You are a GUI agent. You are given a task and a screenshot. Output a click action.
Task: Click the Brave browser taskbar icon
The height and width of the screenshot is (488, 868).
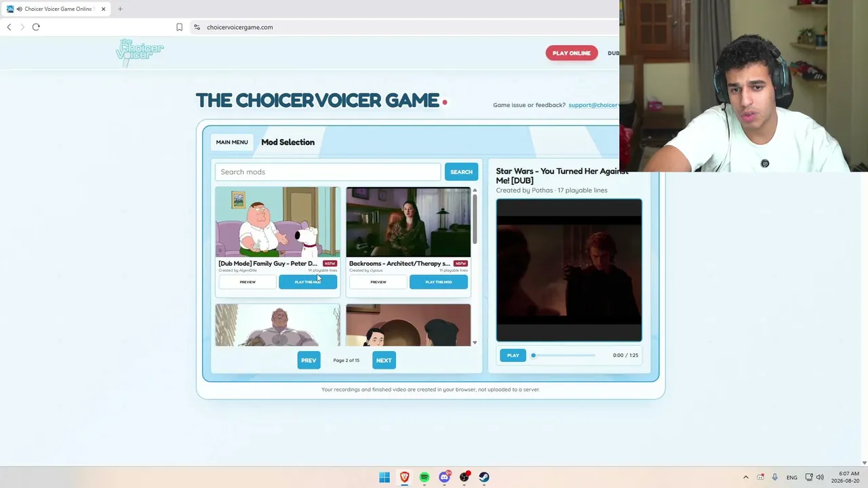(x=404, y=477)
